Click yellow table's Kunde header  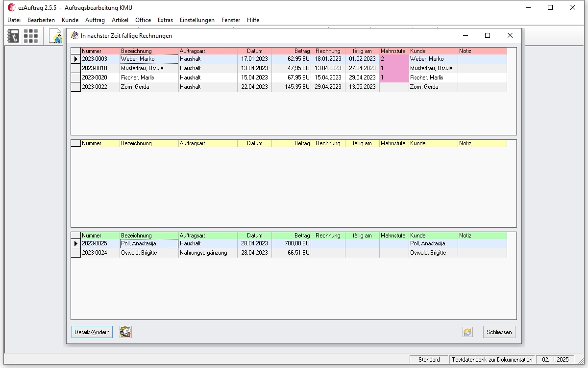pyautogui.click(x=434, y=143)
